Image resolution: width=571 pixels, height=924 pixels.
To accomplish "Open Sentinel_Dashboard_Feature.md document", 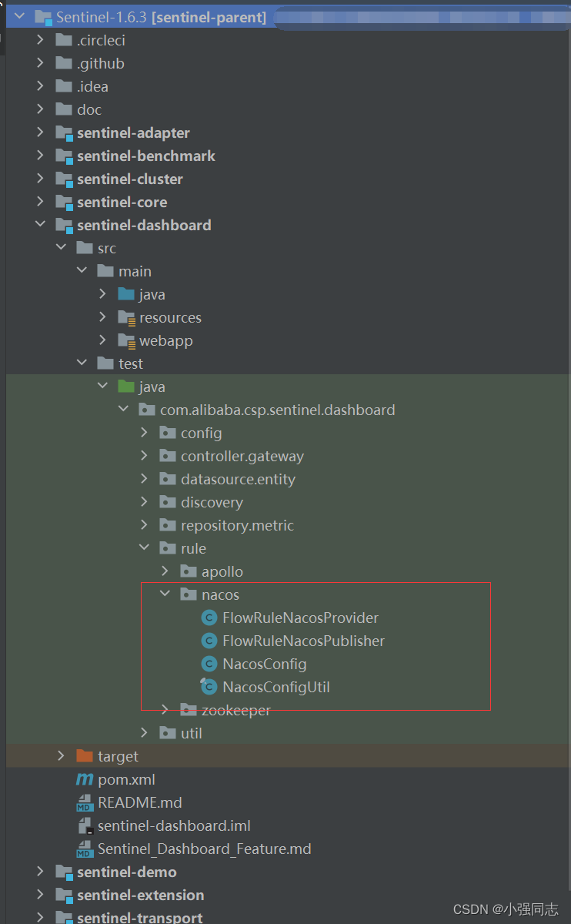I will pos(204,849).
